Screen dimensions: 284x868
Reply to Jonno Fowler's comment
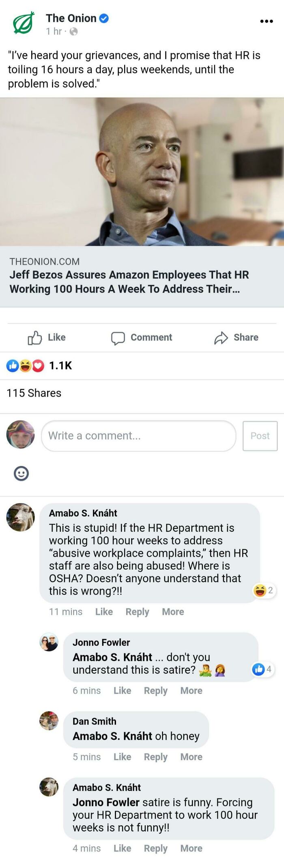(155, 690)
